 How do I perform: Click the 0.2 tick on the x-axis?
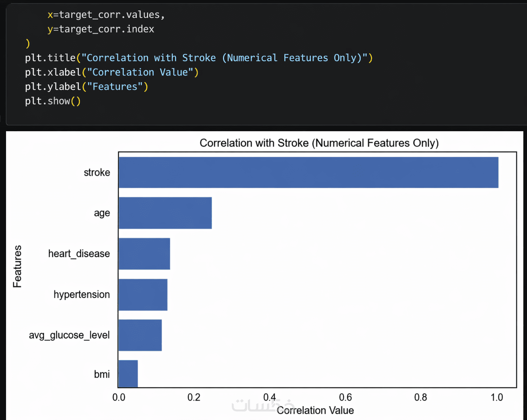click(x=194, y=397)
